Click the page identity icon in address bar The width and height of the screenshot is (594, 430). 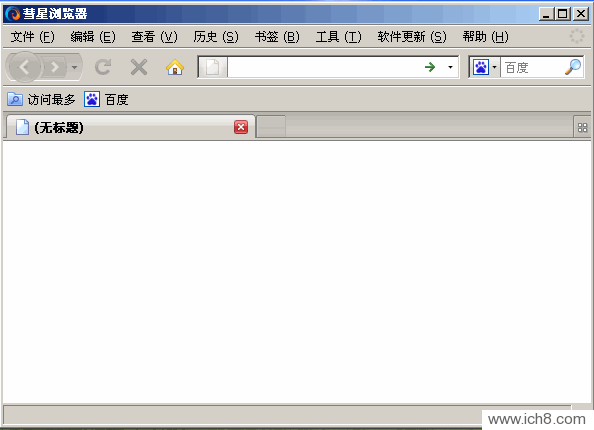click(x=213, y=67)
